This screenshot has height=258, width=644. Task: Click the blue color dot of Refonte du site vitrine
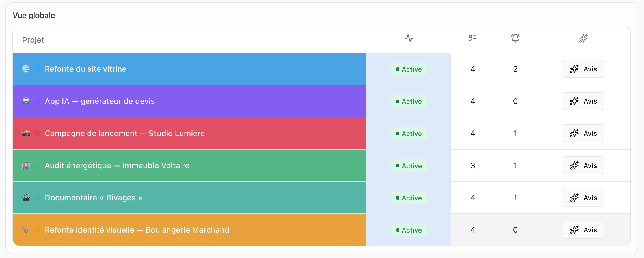click(x=37, y=69)
